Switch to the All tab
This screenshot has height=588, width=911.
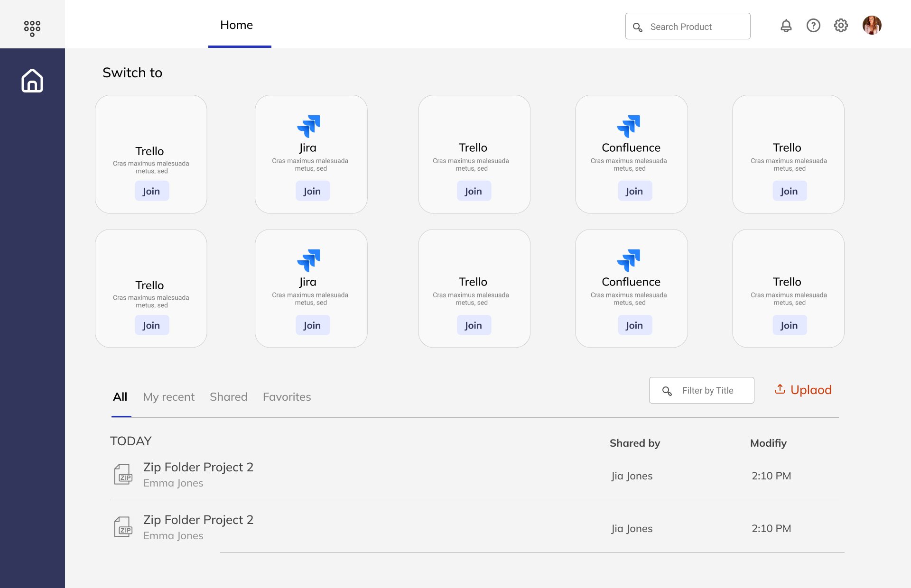pyautogui.click(x=120, y=397)
